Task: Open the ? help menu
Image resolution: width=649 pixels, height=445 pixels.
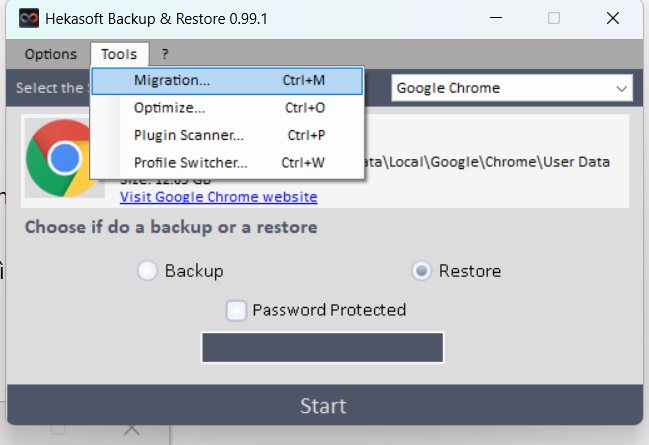Action: pos(165,54)
